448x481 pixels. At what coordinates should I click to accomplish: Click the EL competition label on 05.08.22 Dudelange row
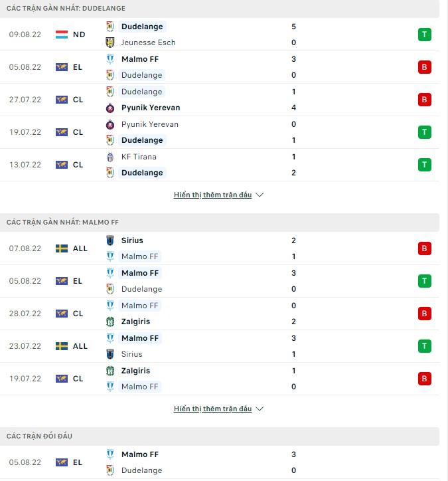[x=78, y=67]
